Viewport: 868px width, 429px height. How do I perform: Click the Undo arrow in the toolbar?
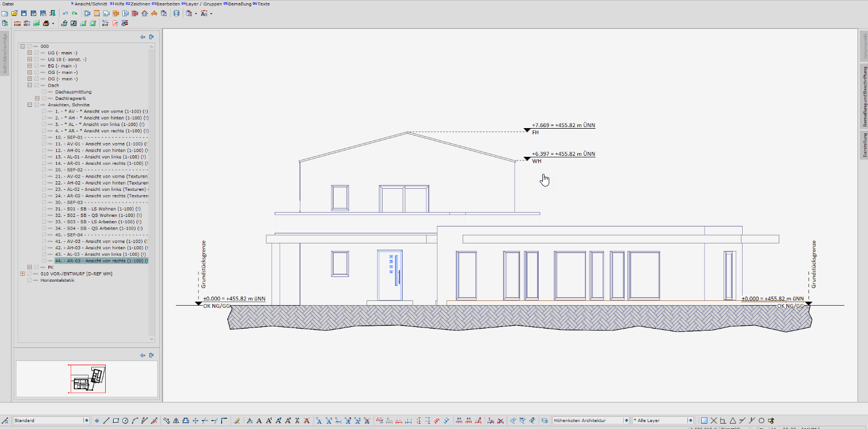[x=65, y=13]
